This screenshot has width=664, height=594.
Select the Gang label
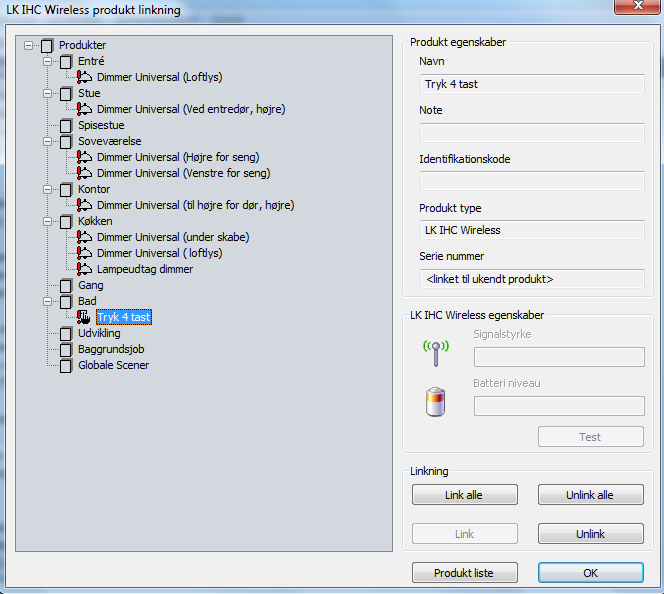(91, 285)
